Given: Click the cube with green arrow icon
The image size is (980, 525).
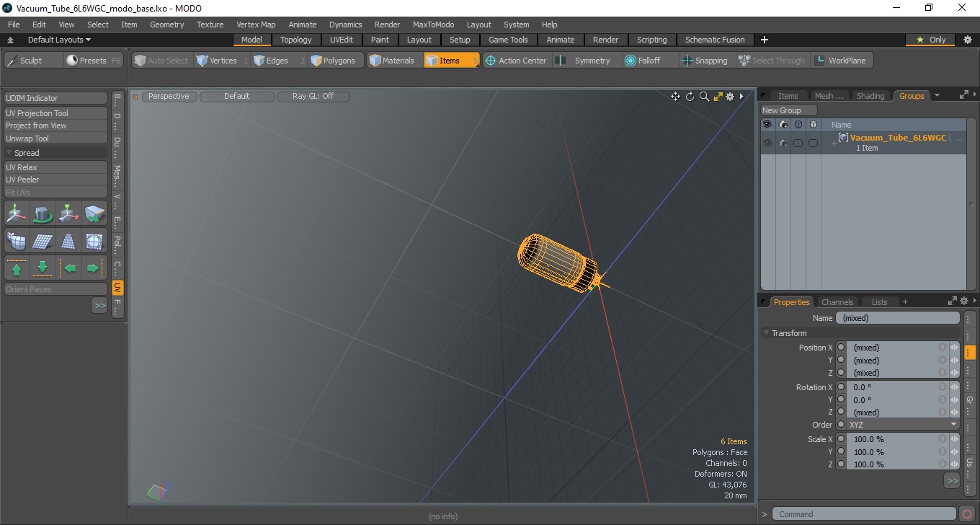Looking at the screenshot, I should pos(95,213).
